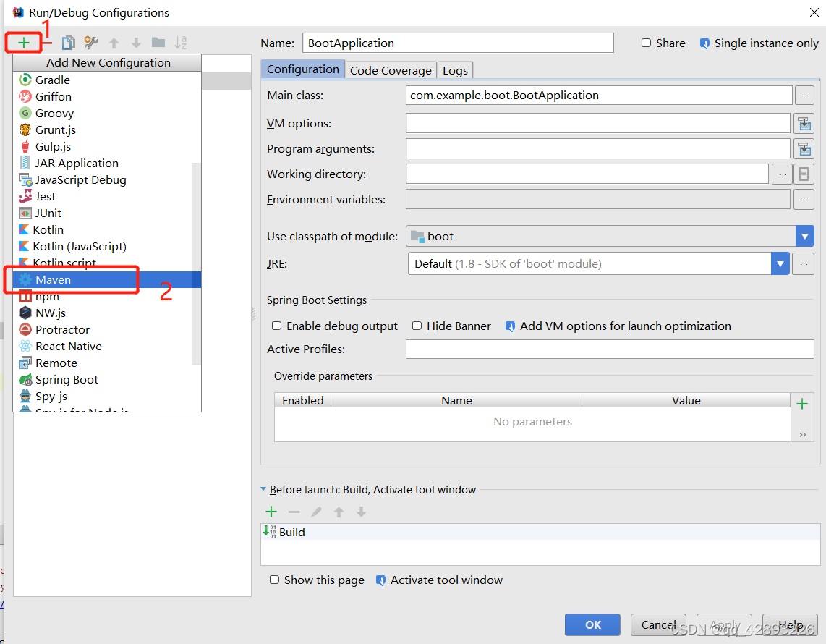Choose Spring Boot configuration type
Screen dimensions: 826x644
107,379
